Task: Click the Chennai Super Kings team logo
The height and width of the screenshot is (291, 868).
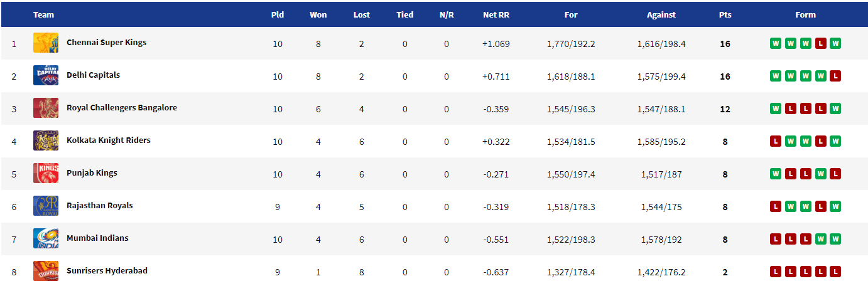Action: (46, 43)
